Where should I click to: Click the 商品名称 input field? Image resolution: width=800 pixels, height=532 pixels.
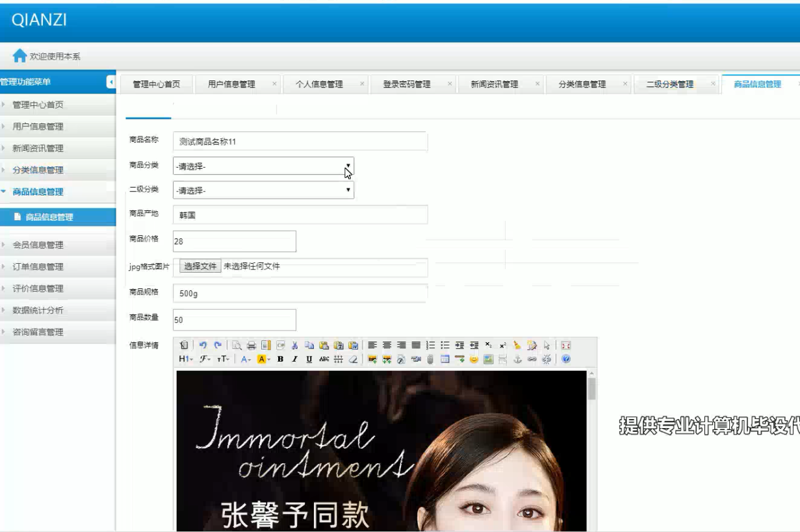point(300,142)
